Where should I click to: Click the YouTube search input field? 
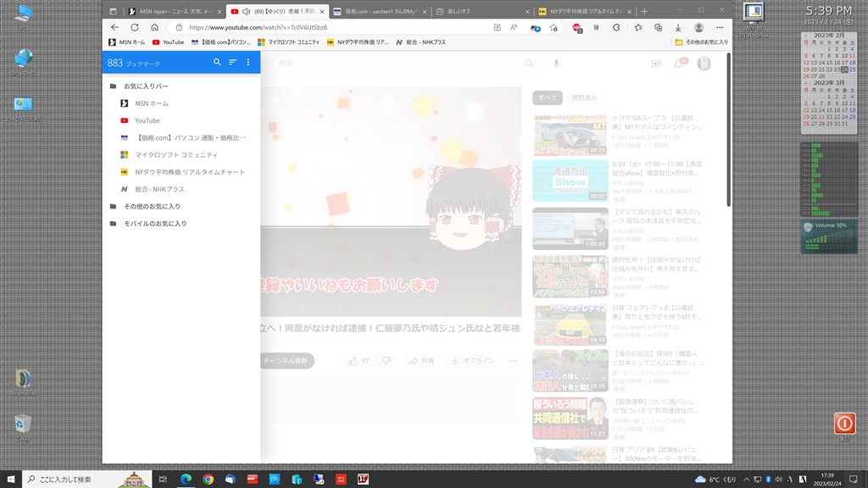tap(393, 64)
